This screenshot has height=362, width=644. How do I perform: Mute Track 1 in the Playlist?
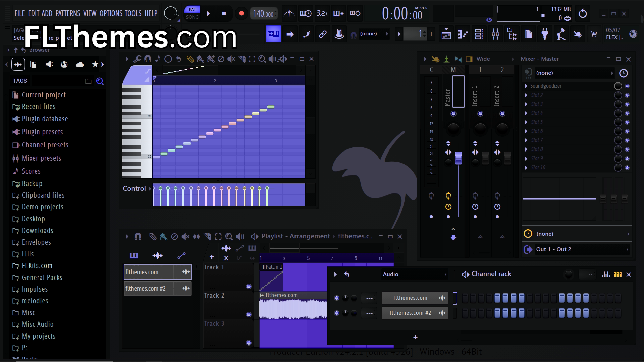point(249,286)
